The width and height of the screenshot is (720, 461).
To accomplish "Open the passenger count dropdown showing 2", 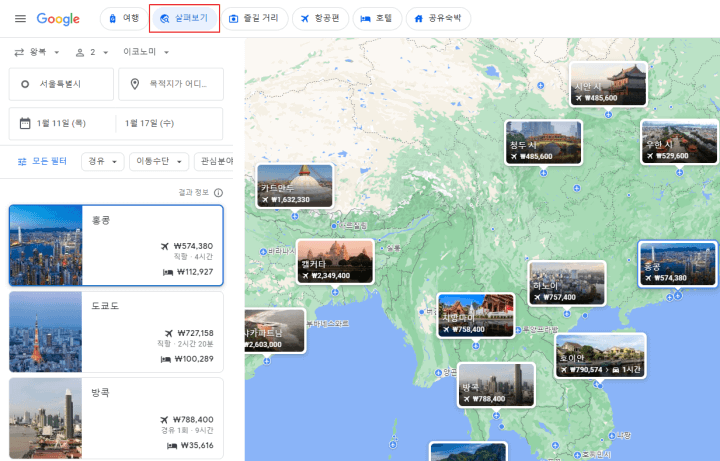I will tap(92, 52).
